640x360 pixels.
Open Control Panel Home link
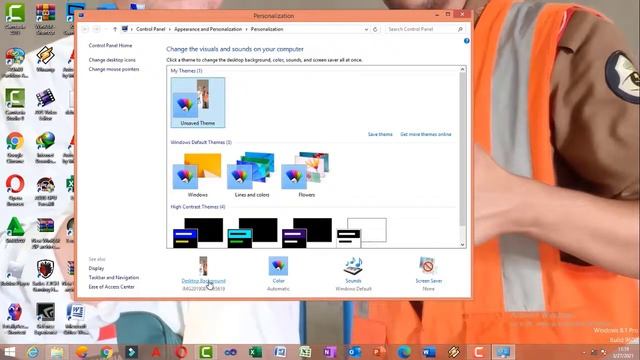point(110,46)
